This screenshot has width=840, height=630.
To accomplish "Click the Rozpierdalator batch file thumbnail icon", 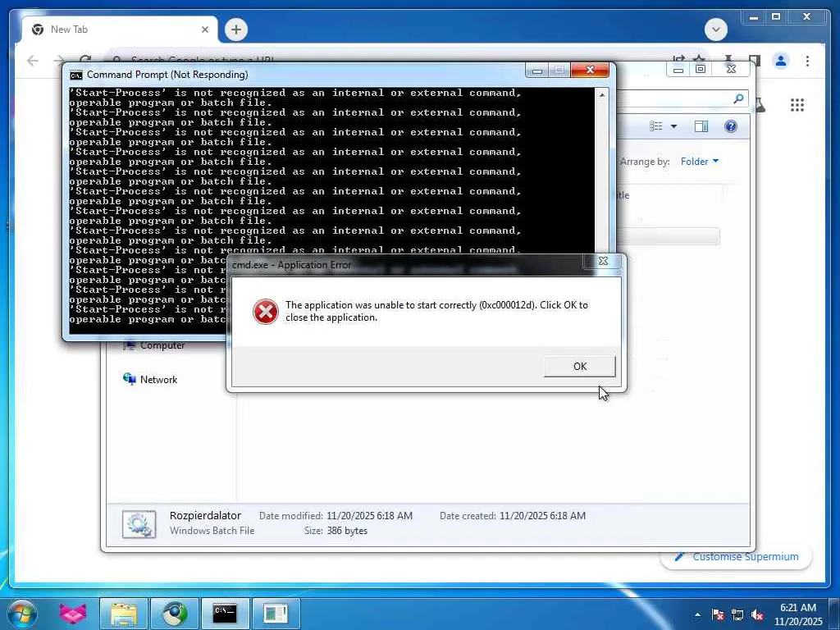I will (x=139, y=524).
